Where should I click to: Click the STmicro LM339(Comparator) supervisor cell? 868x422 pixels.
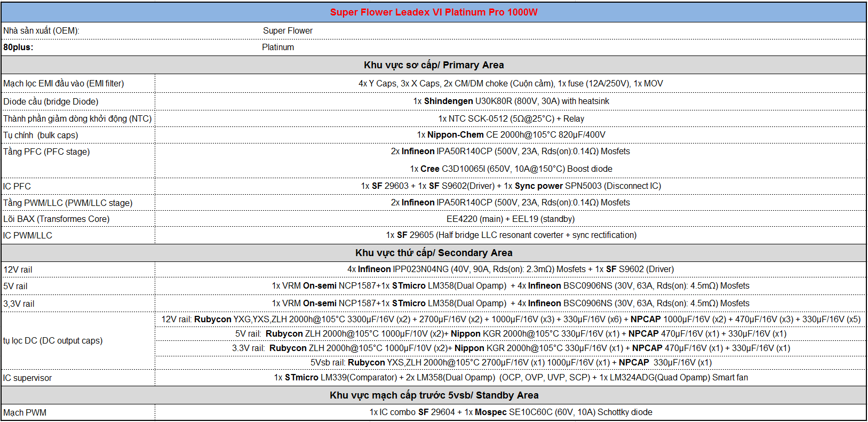(511, 378)
